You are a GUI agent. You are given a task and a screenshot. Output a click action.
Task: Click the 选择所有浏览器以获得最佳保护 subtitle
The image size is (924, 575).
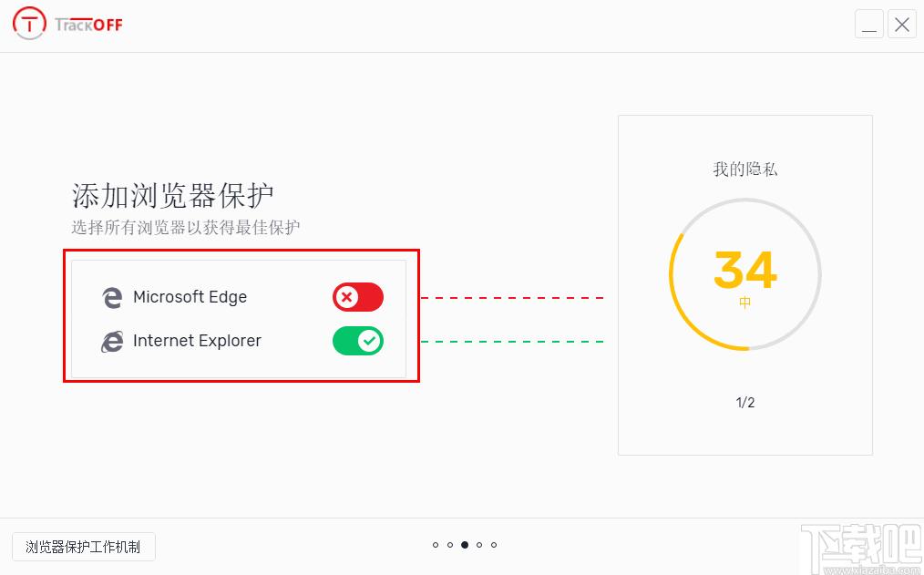186,227
